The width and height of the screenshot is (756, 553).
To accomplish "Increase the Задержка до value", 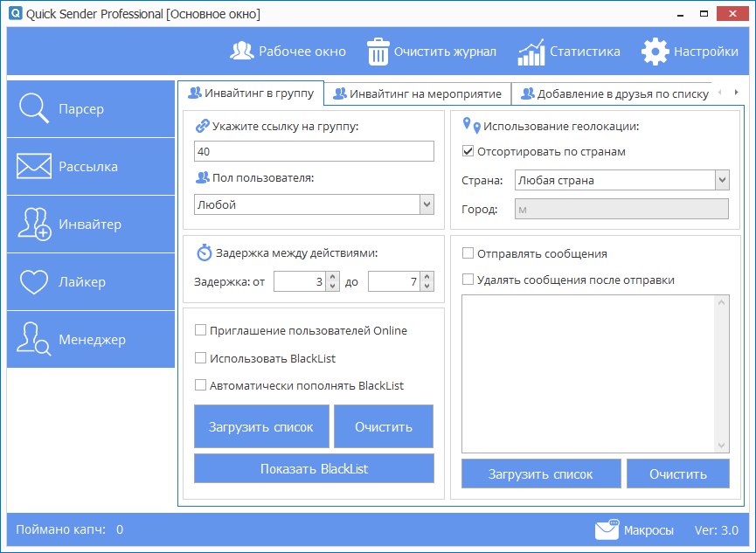I will (x=427, y=277).
